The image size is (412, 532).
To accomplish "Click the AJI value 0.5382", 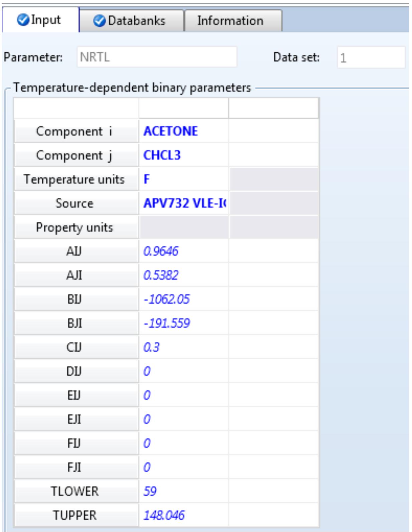I will 183,275.
